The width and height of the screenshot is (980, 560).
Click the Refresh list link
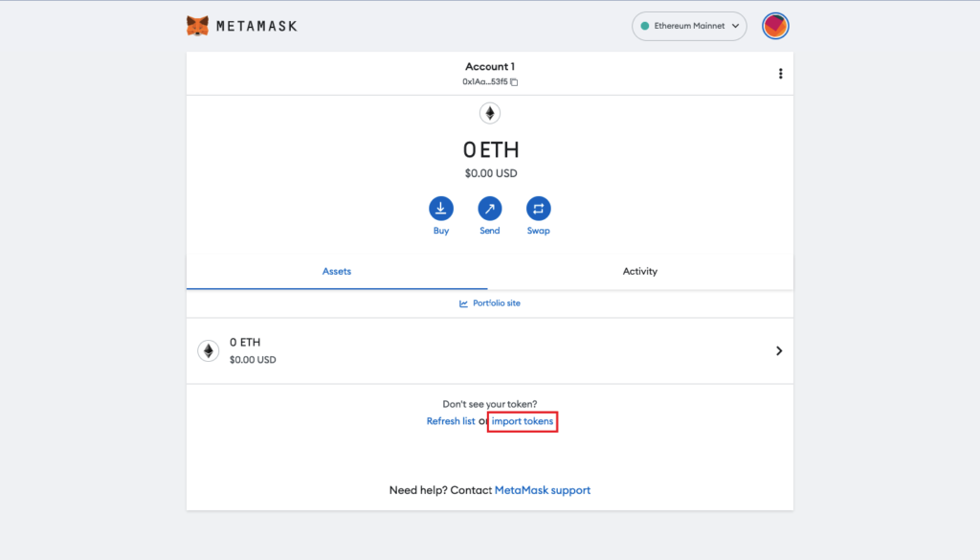tap(451, 421)
